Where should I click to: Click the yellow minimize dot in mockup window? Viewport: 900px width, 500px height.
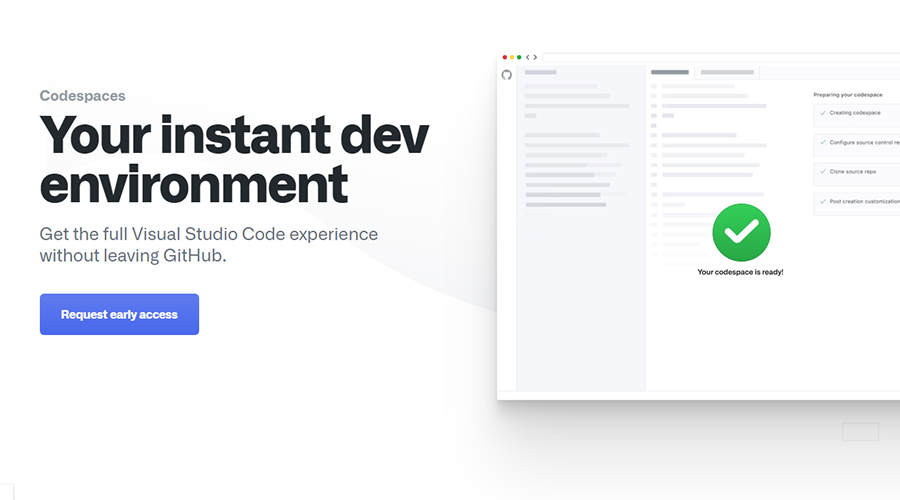512,57
